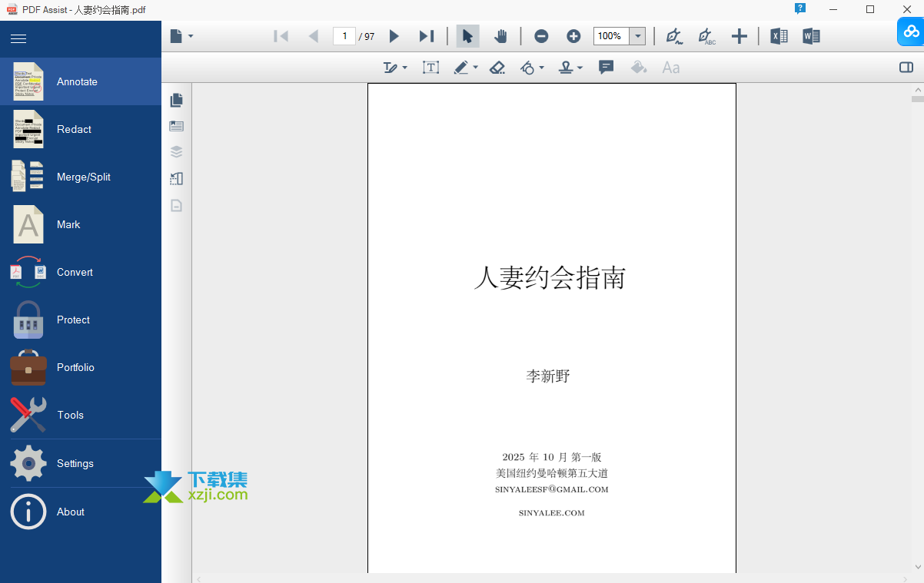Click the page number input field
Image resolution: width=924 pixels, height=583 pixels.
(x=344, y=35)
